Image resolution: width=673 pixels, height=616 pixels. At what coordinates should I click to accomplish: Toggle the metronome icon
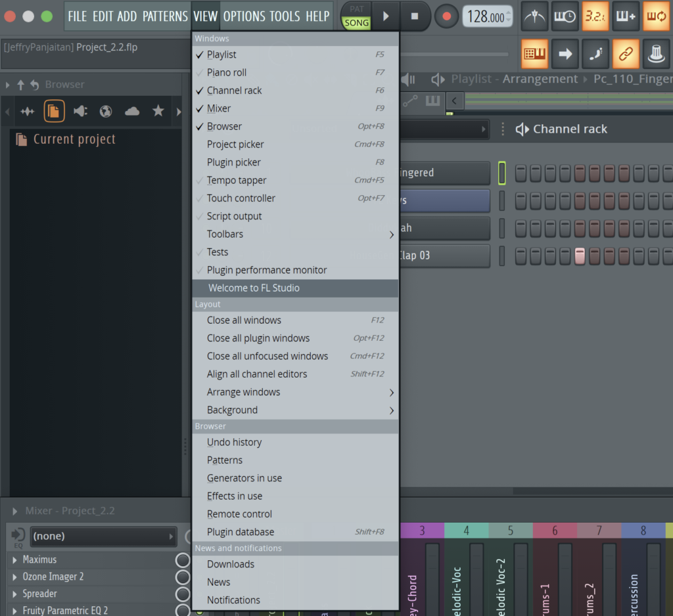(535, 16)
